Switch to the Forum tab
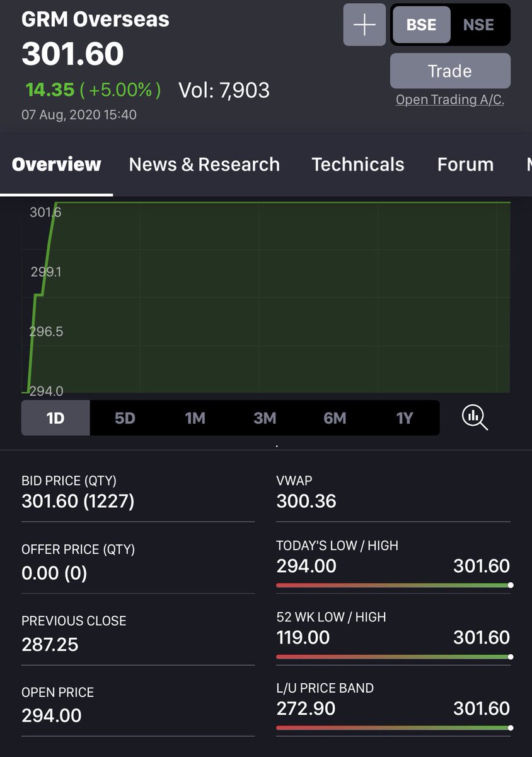 465,165
